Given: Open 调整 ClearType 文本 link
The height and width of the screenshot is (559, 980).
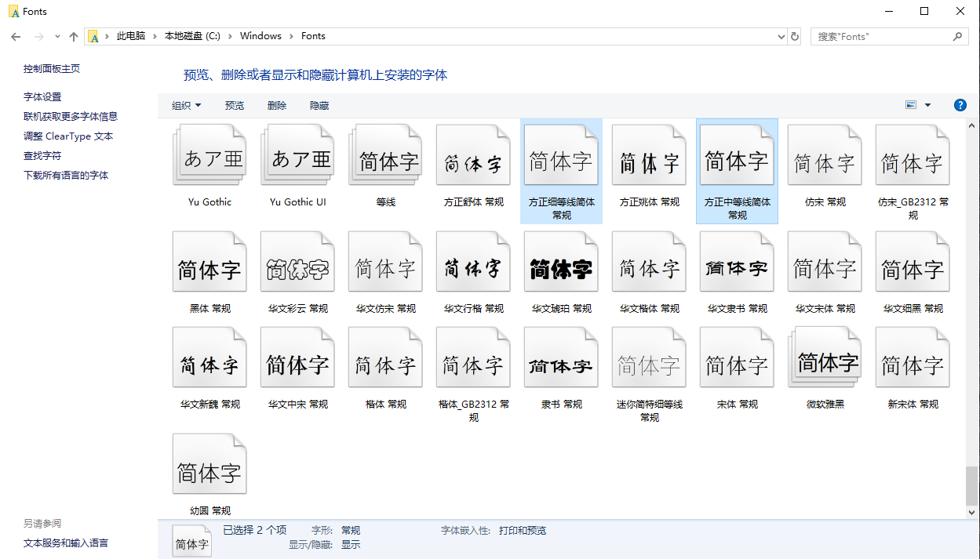Looking at the screenshot, I should click(68, 136).
